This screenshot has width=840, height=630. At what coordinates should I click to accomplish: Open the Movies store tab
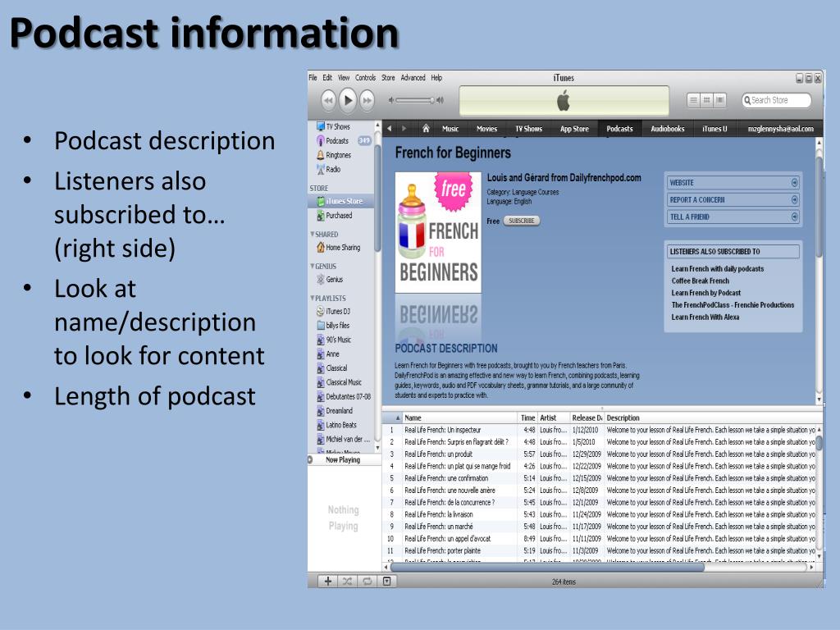(486, 129)
